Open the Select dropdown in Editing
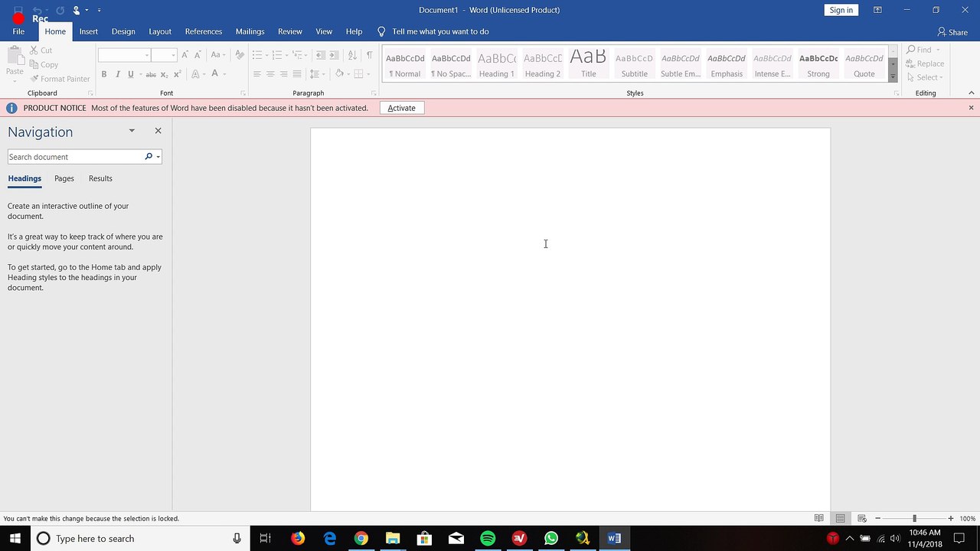This screenshot has height=551, width=980. [x=926, y=77]
